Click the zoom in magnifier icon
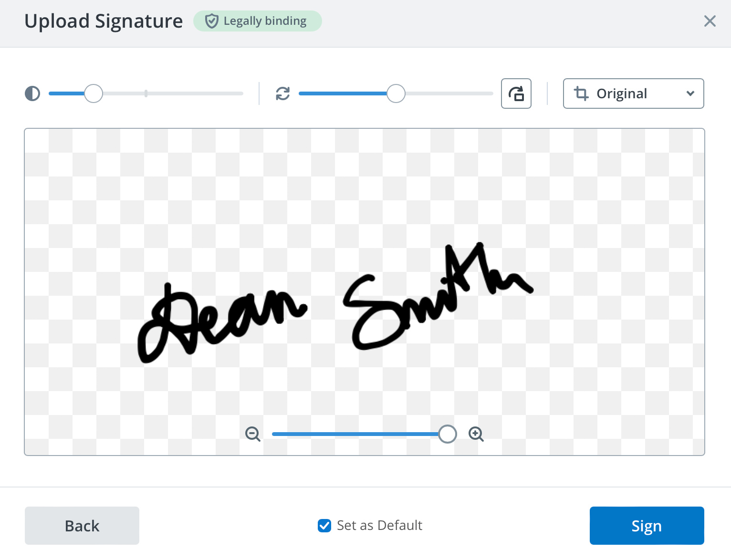 point(476,434)
